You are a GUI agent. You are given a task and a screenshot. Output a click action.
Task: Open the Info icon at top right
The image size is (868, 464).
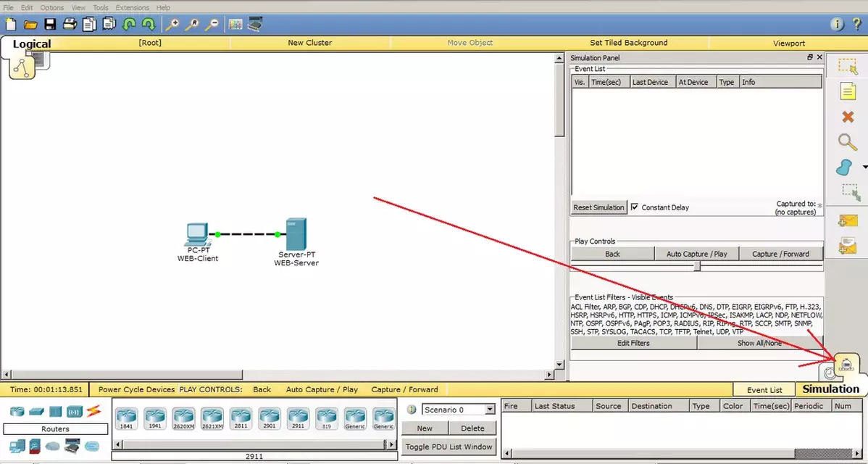tap(837, 24)
